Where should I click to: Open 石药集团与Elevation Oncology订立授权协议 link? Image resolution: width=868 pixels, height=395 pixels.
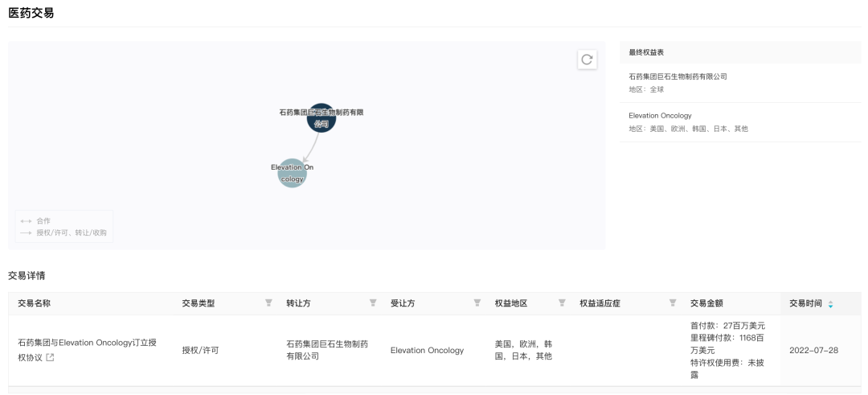87,350
